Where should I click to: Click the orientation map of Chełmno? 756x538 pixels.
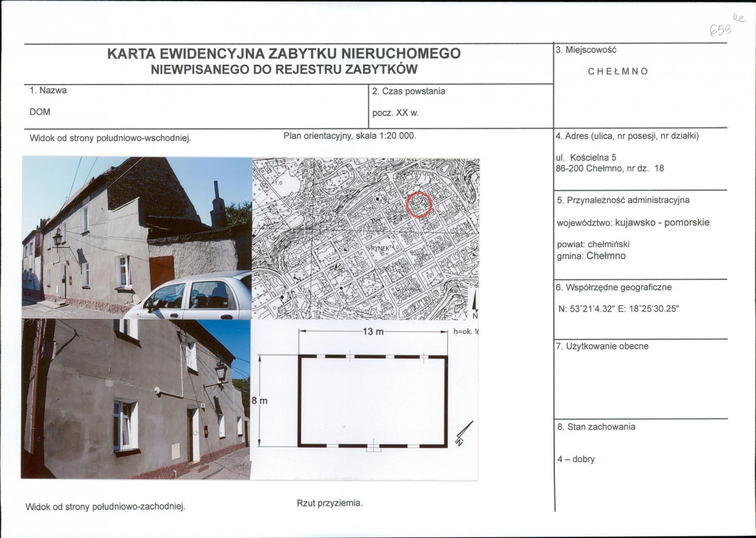point(366,239)
